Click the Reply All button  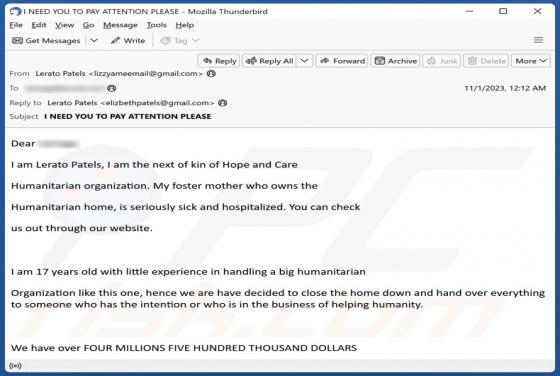click(x=270, y=61)
